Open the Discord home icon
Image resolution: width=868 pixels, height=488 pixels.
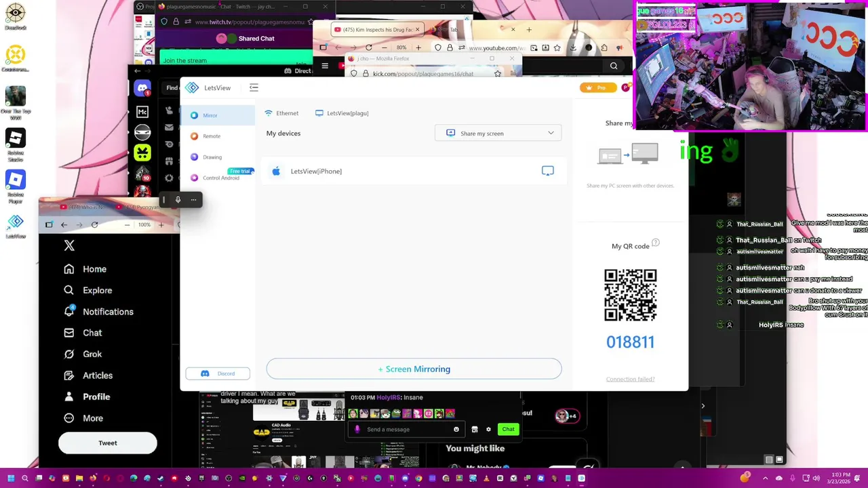(142, 88)
